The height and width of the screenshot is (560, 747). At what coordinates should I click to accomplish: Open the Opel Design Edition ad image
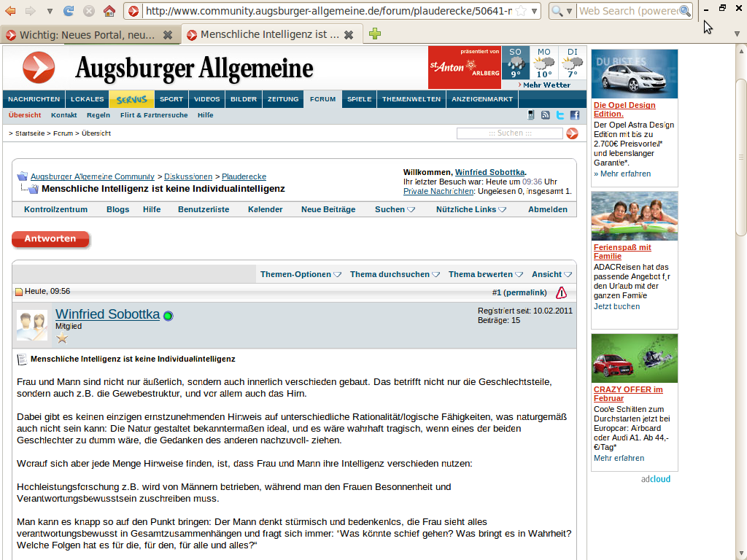[x=634, y=74]
